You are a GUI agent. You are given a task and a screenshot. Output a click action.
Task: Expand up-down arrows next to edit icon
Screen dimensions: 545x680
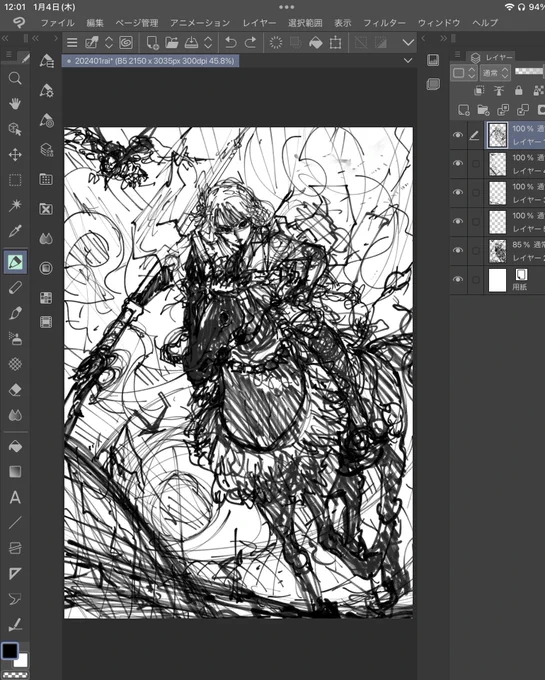click(x=109, y=42)
